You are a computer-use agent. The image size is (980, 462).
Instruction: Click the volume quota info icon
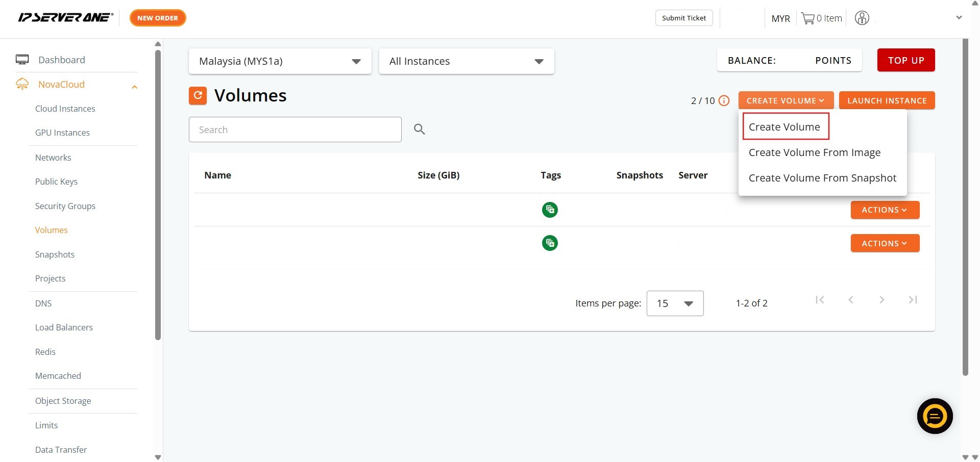724,101
